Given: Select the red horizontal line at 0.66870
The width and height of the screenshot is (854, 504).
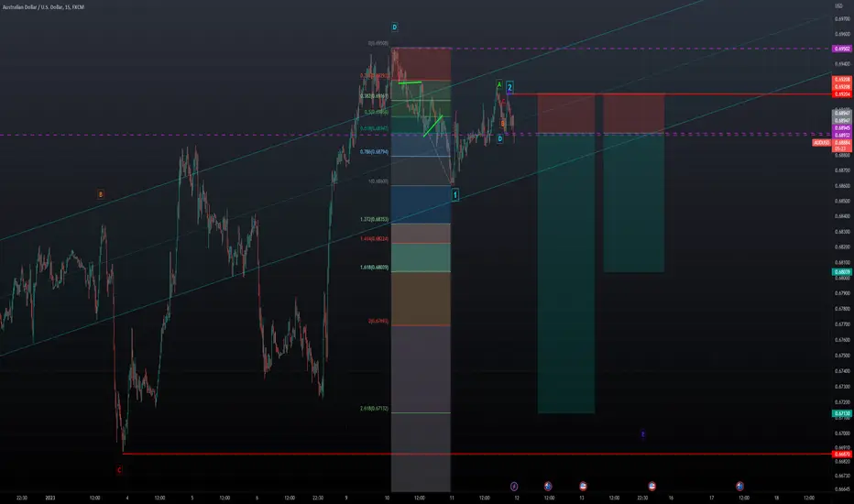Looking at the screenshot, I should click(x=477, y=454).
